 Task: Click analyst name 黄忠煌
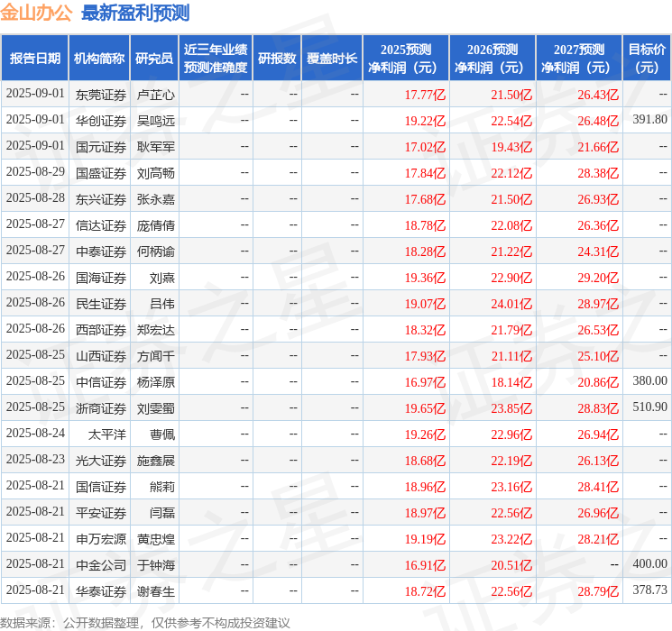[x=155, y=539]
